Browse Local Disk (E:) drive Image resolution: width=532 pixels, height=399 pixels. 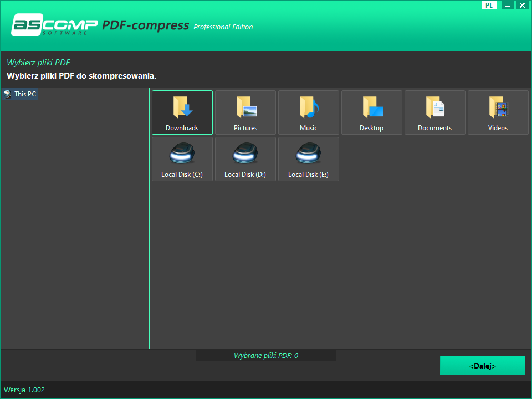pyautogui.click(x=309, y=159)
